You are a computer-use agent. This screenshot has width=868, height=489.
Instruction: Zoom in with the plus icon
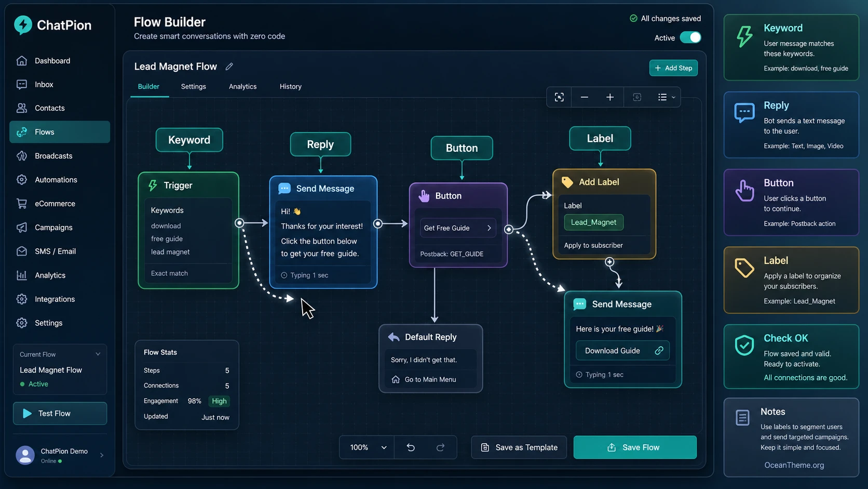tap(610, 97)
